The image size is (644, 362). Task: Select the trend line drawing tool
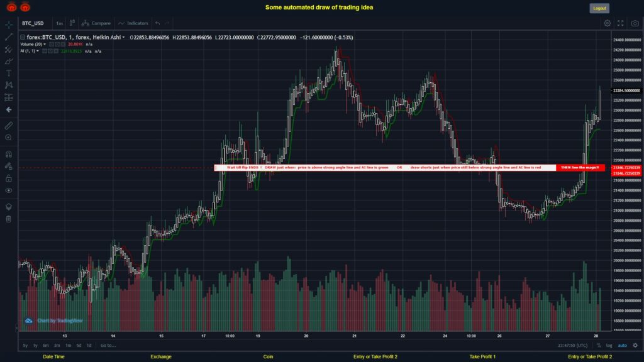coord(9,37)
